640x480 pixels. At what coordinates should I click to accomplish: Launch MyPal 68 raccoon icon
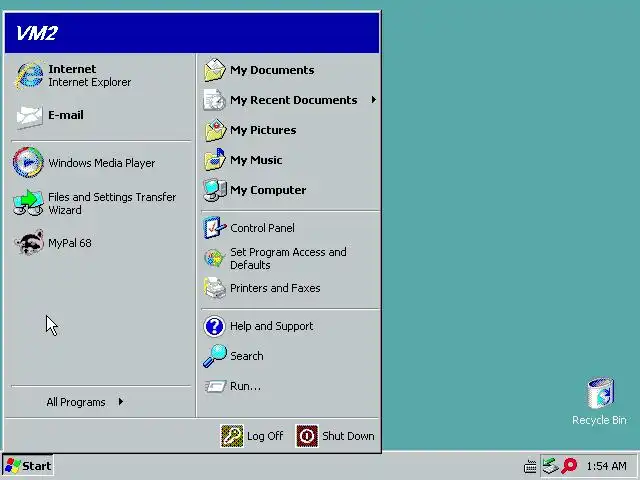coord(29,242)
